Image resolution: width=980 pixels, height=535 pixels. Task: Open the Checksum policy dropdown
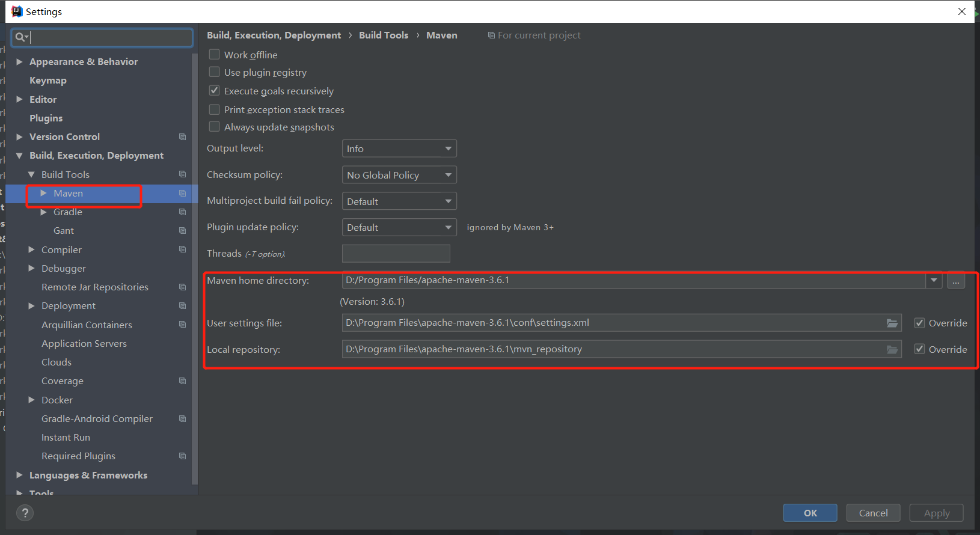[399, 175]
